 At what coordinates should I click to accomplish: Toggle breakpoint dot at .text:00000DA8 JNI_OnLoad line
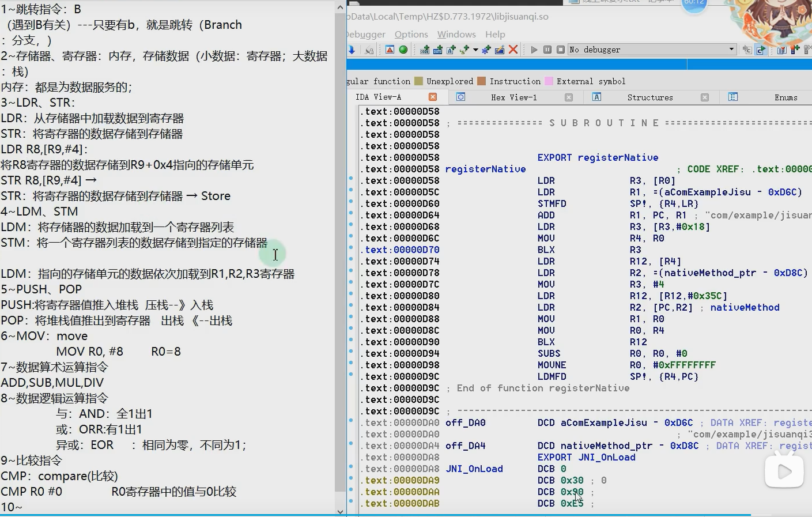pos(351,467)
